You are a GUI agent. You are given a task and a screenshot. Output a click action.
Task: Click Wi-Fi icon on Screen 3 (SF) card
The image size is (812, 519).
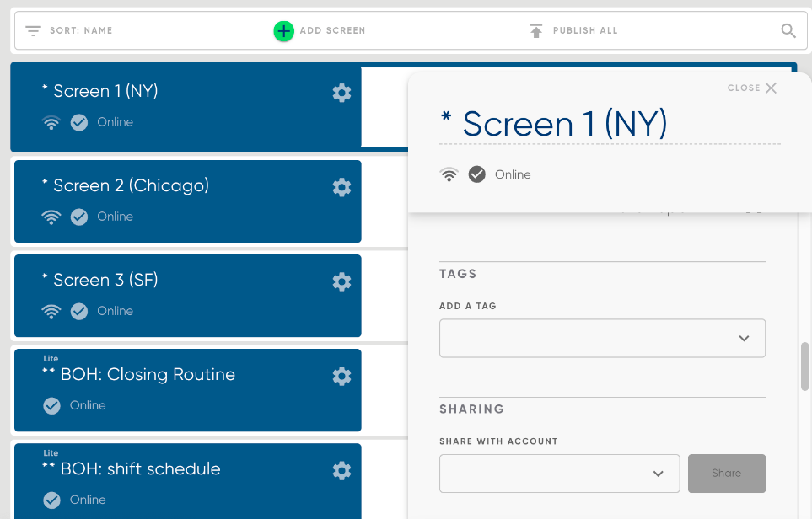tap(51, 312)
